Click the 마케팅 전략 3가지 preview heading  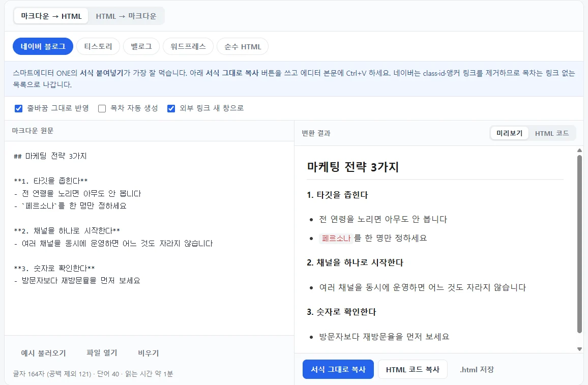[352, 167]
